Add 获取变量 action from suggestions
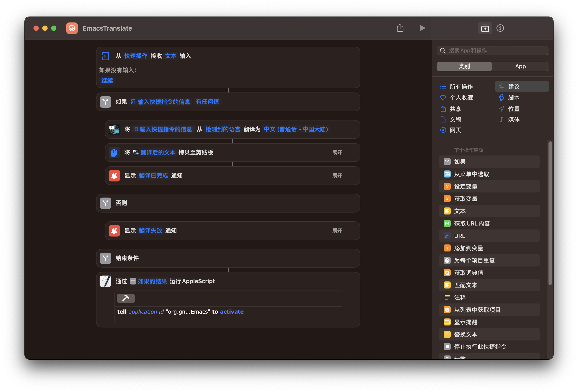This screenshot has height=392, width=578. [489, 199]
